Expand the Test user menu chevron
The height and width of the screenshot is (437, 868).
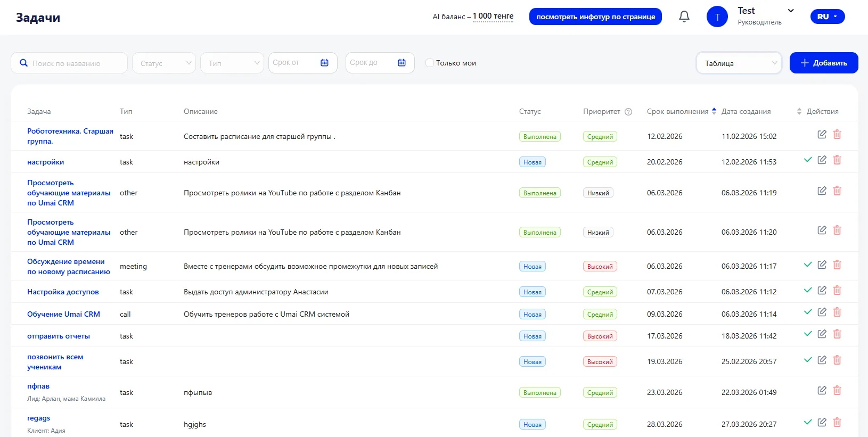click(791, 11)
